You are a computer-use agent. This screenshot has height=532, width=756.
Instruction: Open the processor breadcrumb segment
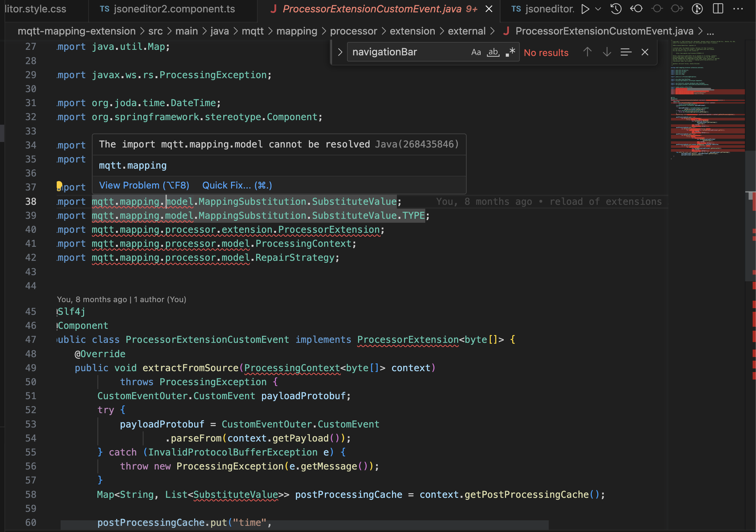click(x=353, y=31)
